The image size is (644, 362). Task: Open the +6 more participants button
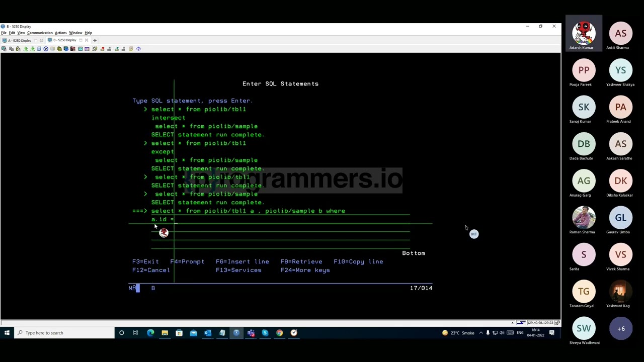pyautogui.click(x=620, y=329)
